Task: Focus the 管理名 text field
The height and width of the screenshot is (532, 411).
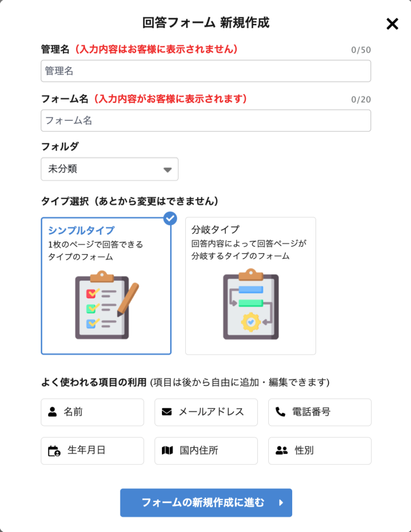Action: pyautogui.click(x=206, y=71)
